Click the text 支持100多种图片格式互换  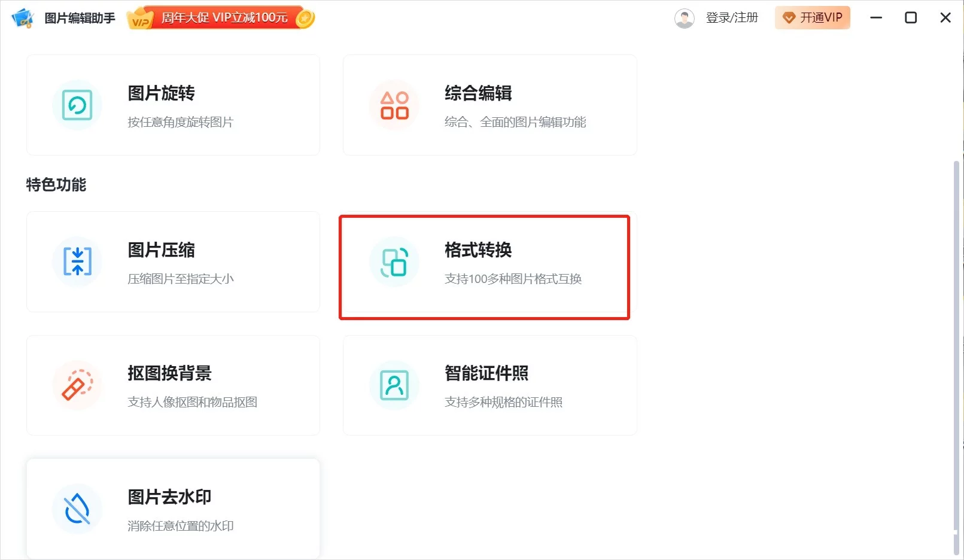(x=513, y=279)
